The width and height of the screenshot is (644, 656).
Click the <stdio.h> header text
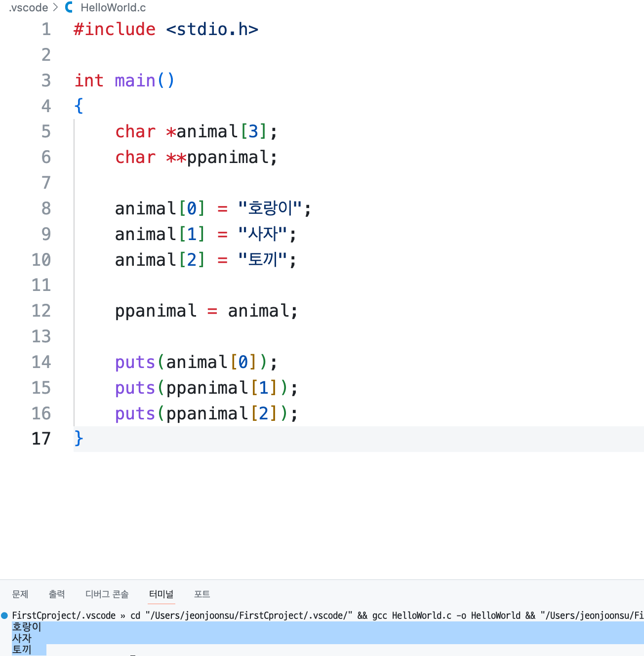tap(212, 29)
